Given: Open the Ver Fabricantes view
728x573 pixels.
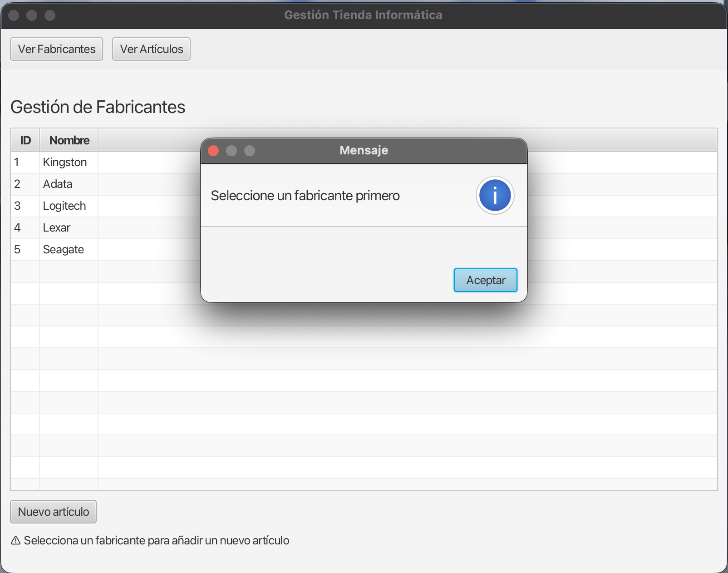Looking at the screenshot, I should (x=57, y=49).
